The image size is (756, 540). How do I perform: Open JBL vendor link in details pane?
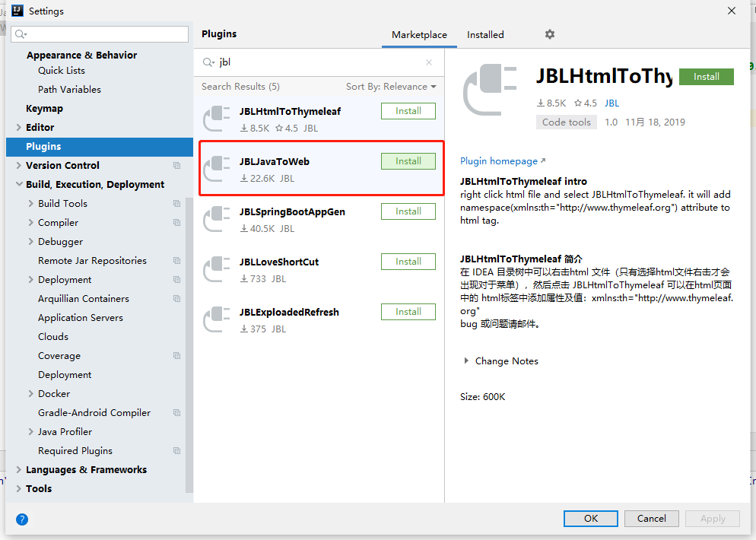coord(611,103)
